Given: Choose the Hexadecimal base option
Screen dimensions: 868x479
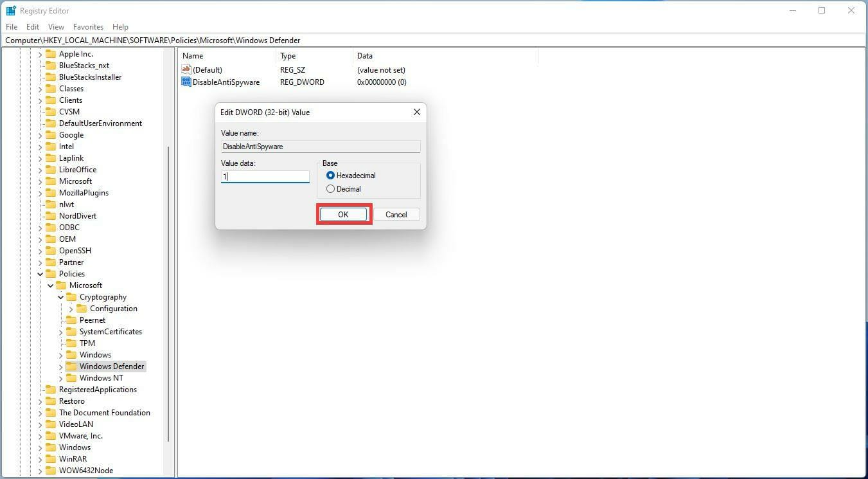Looking at the screenshot, I should tap(351, 176).
